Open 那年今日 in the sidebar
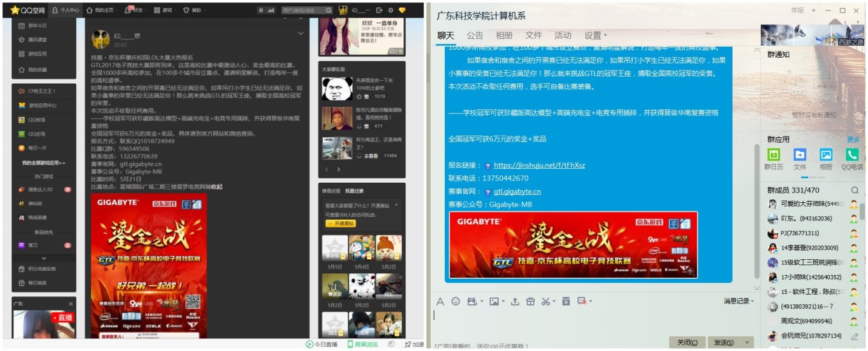Screen dimensions: 868x351 click(33, 26)
